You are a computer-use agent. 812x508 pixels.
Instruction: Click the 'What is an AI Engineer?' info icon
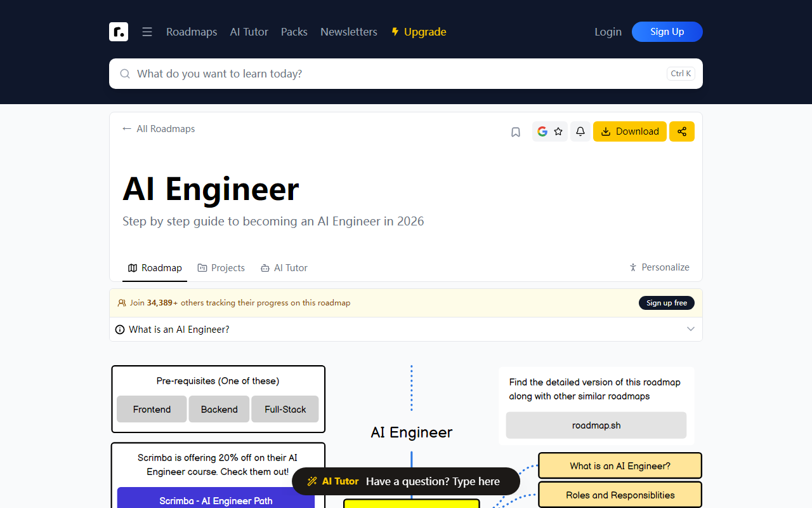[120, 330]
